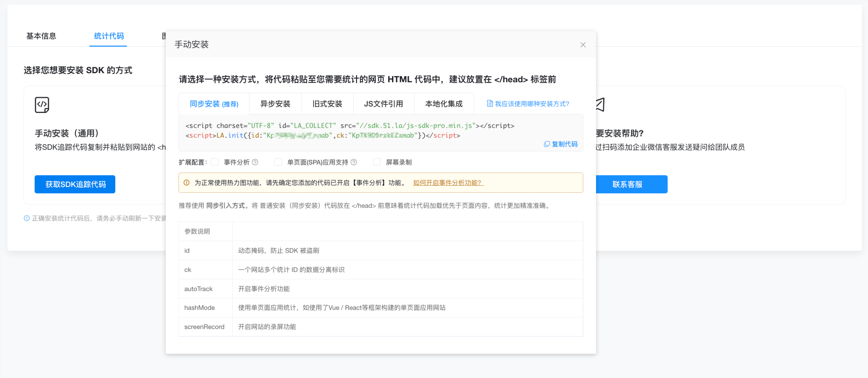The height and width of the screenshot is (378, 868).
Task: Follow the 如何开启事件分析功能 link
Action: (x=448, y=183)
